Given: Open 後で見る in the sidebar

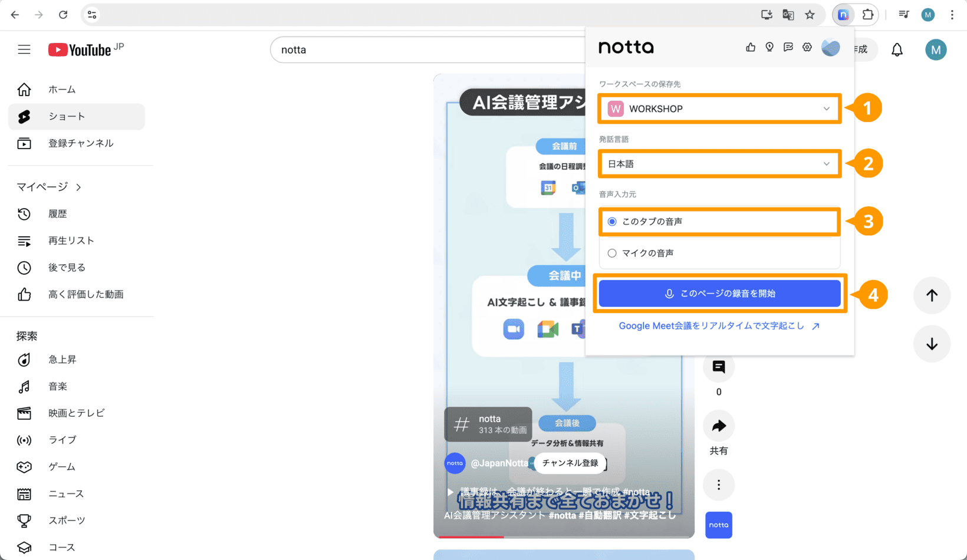Looking at the screenshot, I should click(x=77, y=268).
